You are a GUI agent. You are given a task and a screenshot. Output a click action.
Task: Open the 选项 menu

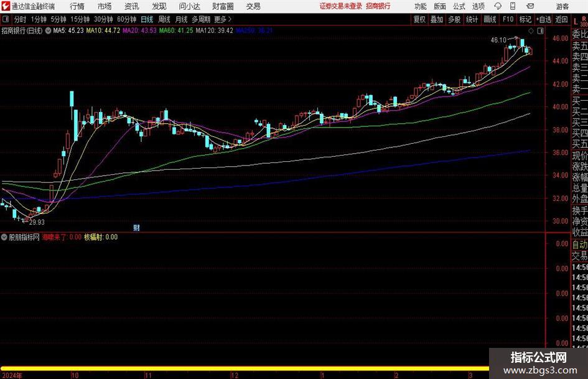pos(478,6)
